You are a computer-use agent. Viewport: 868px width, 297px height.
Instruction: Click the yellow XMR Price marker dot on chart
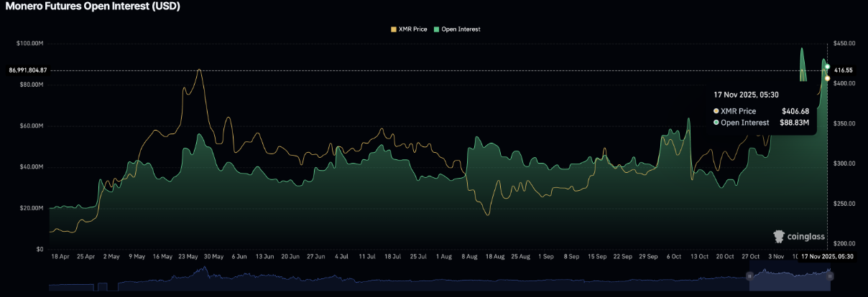tap(828, 78)
